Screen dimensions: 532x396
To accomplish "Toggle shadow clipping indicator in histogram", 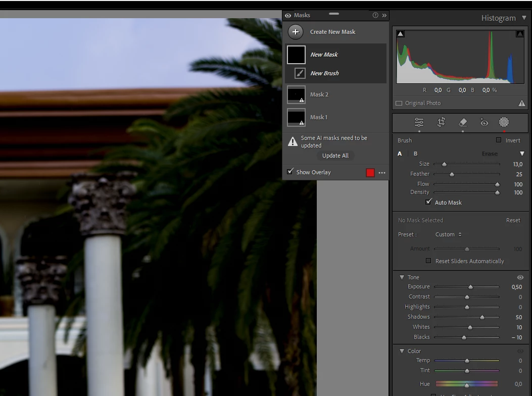I will click(x=400, y=34).
